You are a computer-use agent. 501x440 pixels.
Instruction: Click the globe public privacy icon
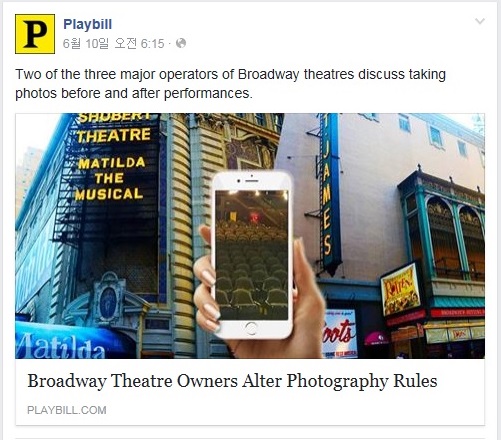point(181,43)
